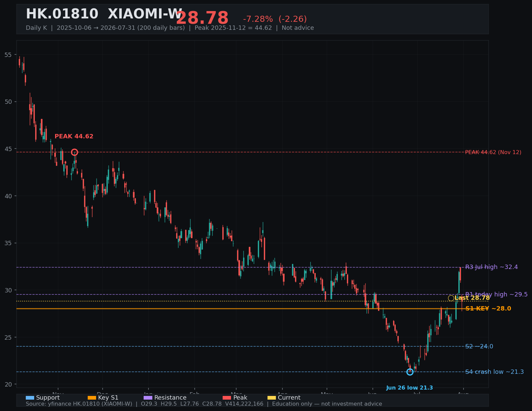Image resolution: width=532 pixels, height=411 pixels.
Task: Click the blue Support legend swatch
Action: pyautogui.click(x=30, y=398)
